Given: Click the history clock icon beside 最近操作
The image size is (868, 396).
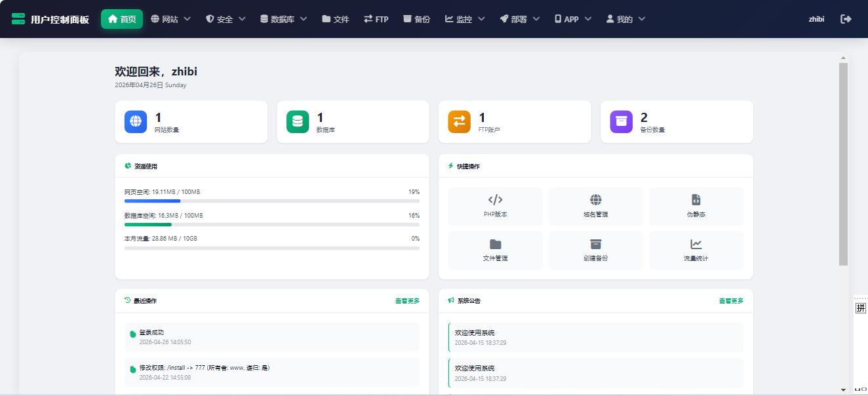Looking at the screenshot, I should (x=128, y=300).
